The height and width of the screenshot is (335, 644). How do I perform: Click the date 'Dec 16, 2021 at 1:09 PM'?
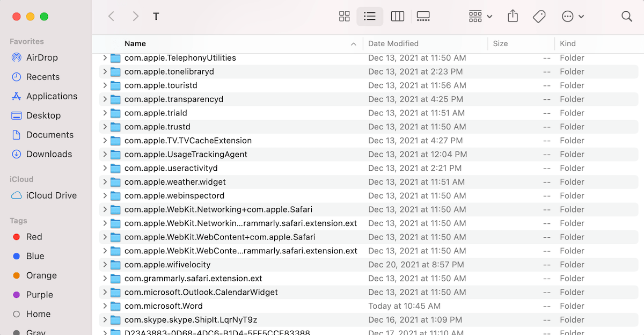[x=415, y=320]
